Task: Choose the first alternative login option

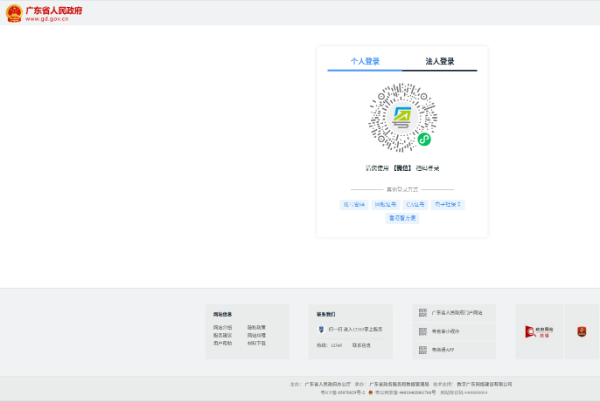Action: [354, 204]
